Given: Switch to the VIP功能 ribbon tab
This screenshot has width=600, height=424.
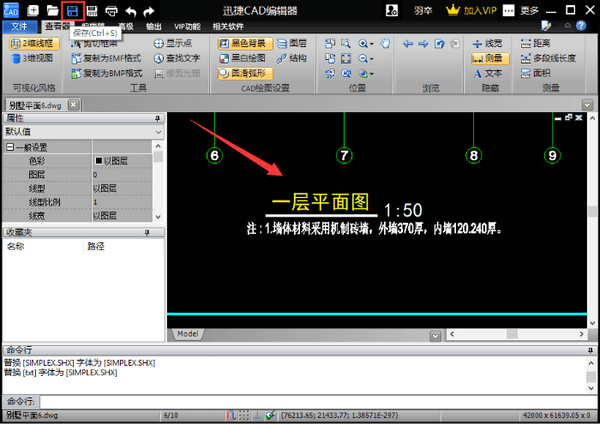Looking at the screenshot, I should (x=187, y=26).
